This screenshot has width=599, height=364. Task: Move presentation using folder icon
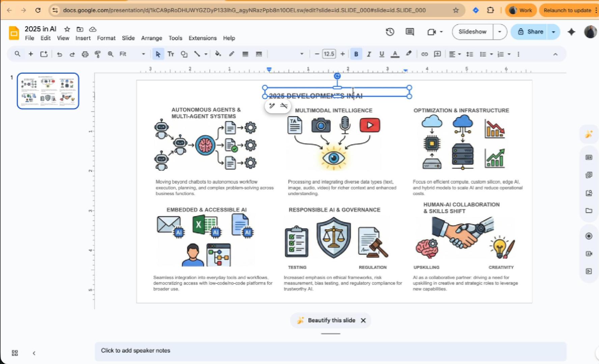click(x=80, y=29)
